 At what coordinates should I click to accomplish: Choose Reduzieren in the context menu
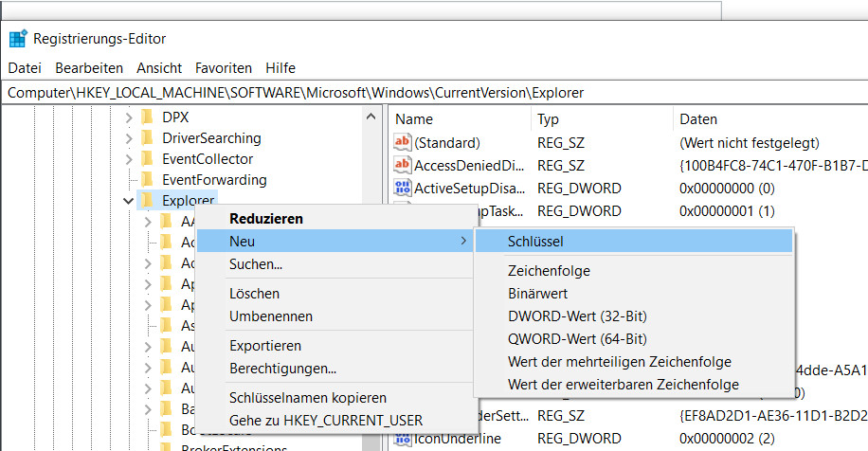(335, 219)
